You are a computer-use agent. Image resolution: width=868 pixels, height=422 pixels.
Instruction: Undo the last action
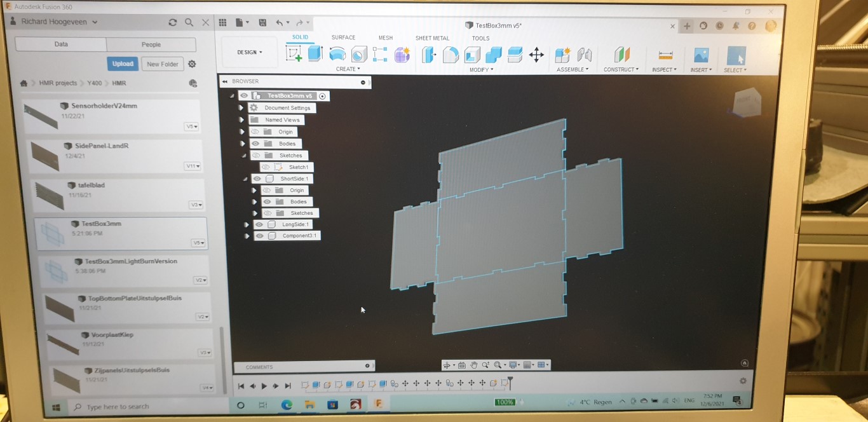279,22
